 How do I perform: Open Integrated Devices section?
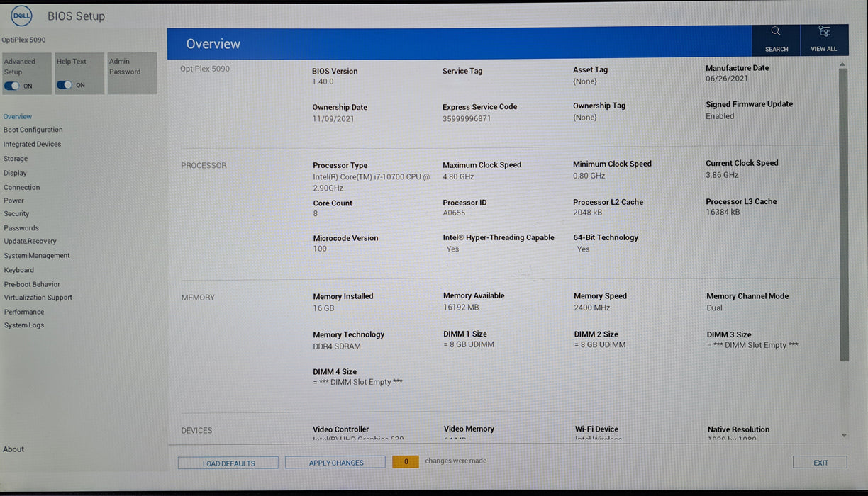32,144
